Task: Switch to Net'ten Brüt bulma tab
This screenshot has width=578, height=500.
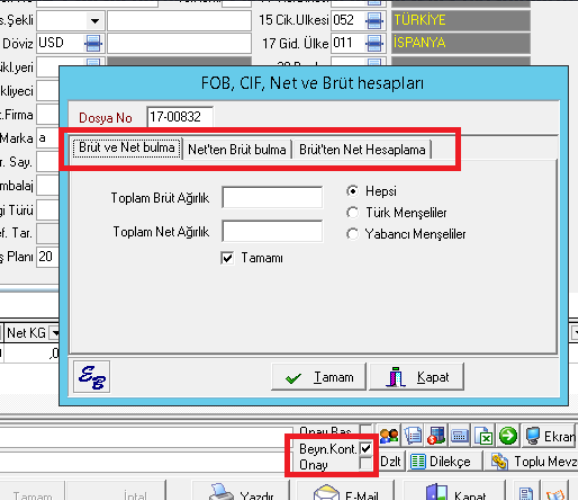Action: pos(237,150)
